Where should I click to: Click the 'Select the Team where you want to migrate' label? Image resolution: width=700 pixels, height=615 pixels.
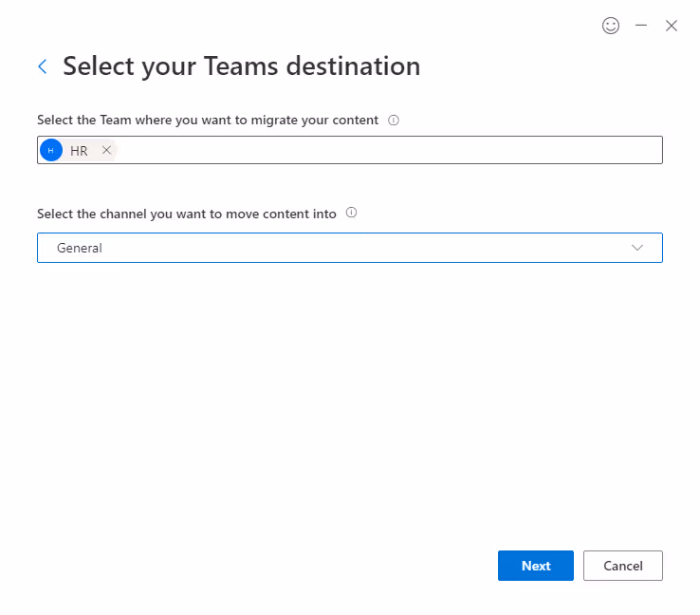tap(208, 121)
